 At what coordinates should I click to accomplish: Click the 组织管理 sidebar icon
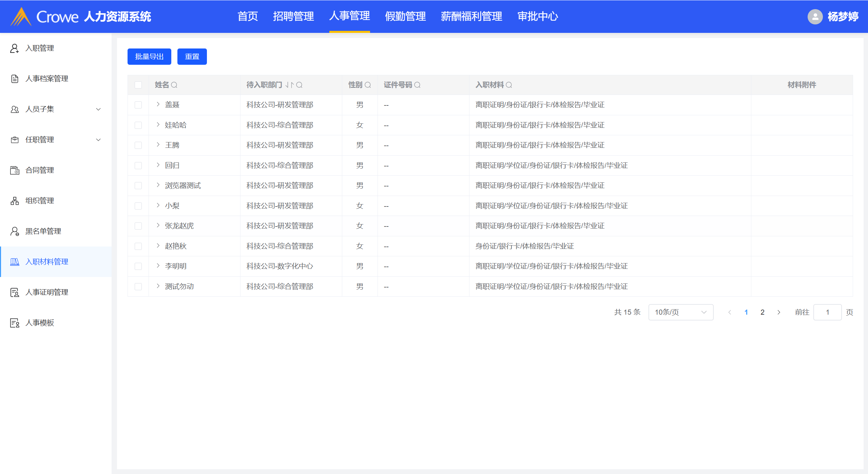pyautogui.click(x=15, y=201)
